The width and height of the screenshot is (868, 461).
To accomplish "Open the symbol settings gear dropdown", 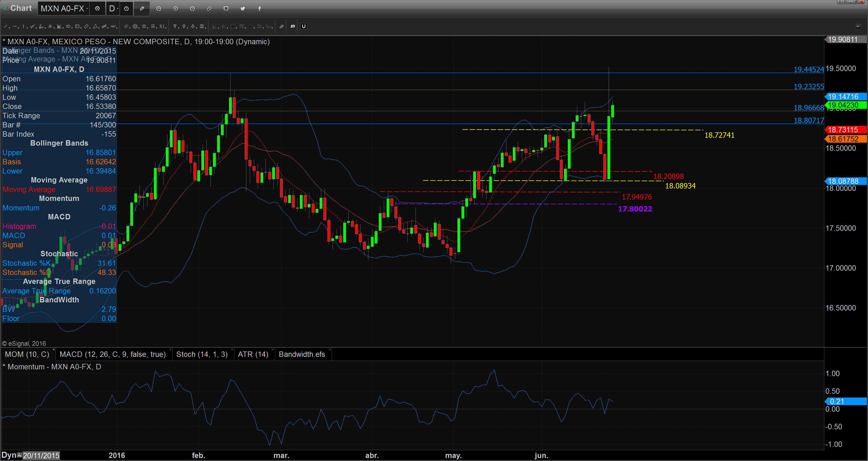I will pyautogui.click(x=97, y=8).
